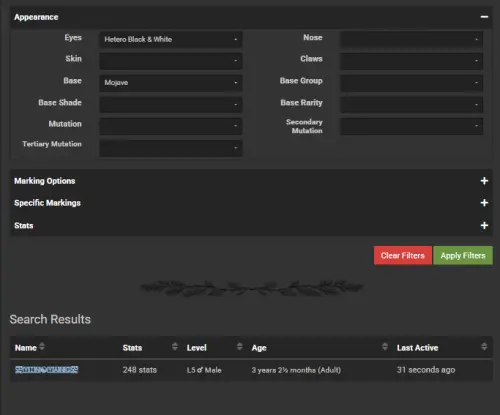
Task: Click the Level column header text
Action: (197, 348)
